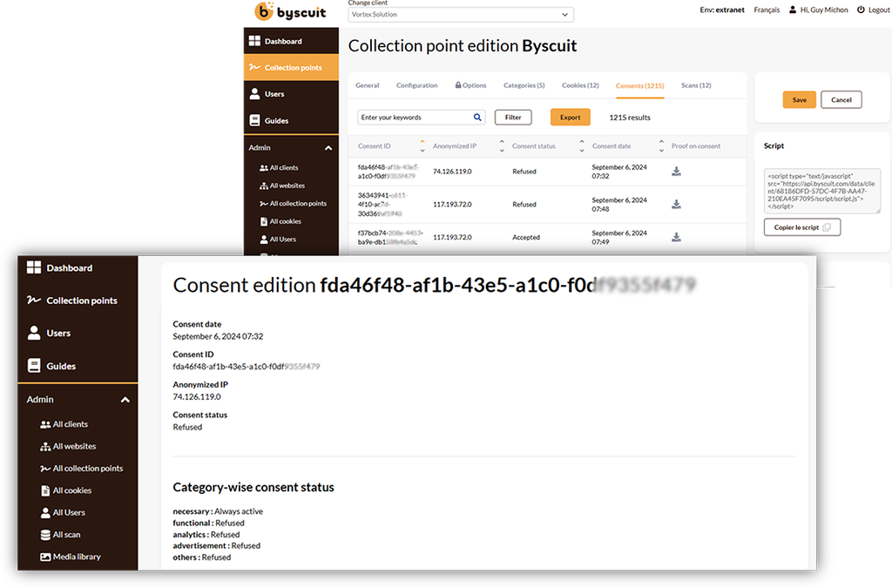Click the Env: extranet label
The width and height of the screenshot is (892, 588).
[722, 10]
